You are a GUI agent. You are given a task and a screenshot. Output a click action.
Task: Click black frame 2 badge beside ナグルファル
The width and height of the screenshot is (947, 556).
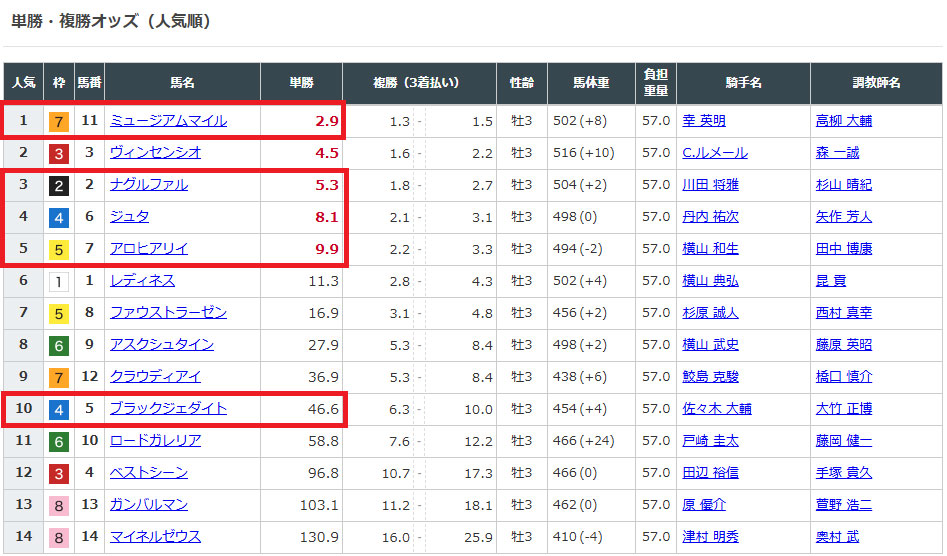click(x=59, y=185)
